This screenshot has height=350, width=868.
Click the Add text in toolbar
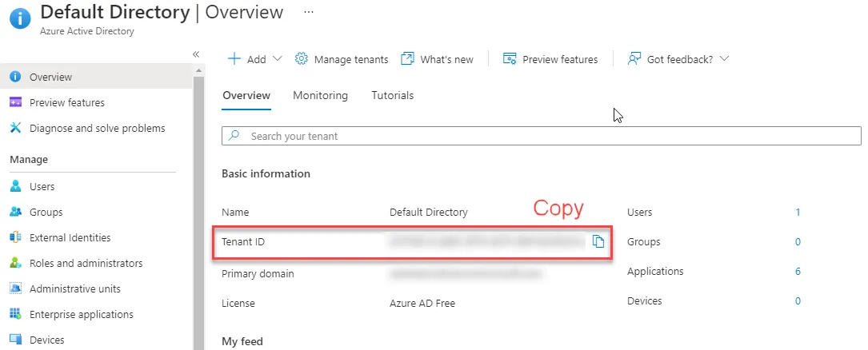256,59
